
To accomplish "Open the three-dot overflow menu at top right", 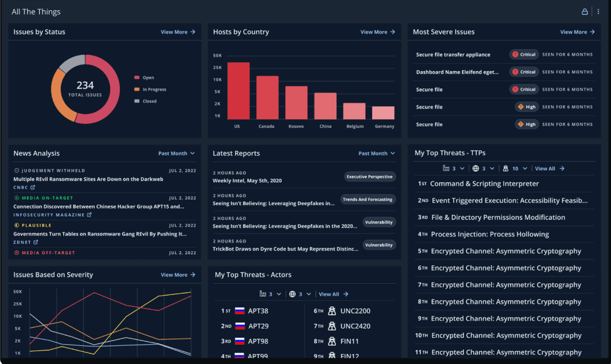I will point(598,11).
